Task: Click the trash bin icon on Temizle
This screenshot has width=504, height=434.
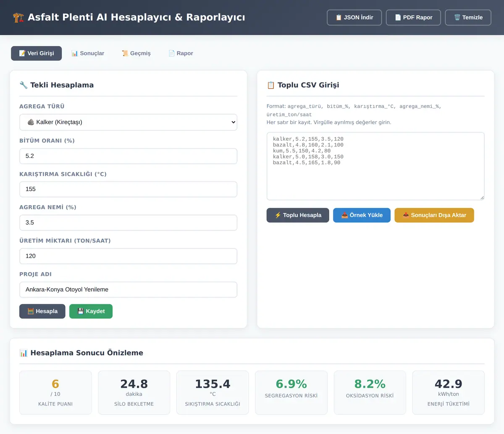Action: click(457, 17)
